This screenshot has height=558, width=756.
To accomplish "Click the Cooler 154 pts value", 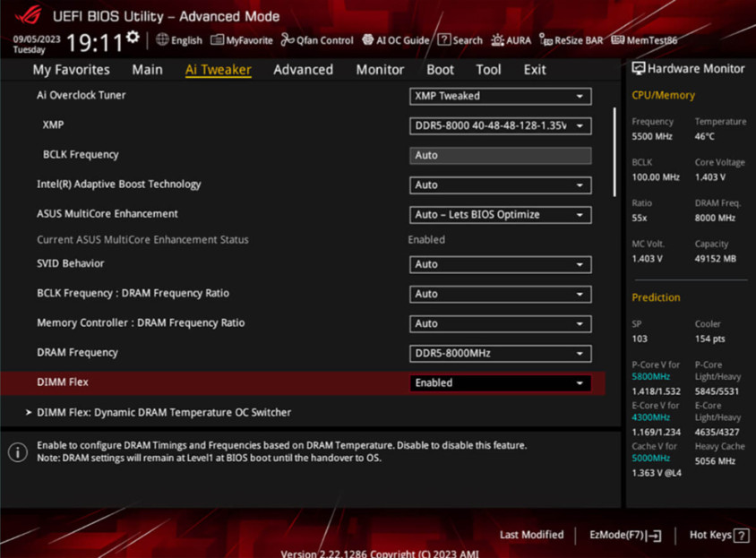I will 709,339.
